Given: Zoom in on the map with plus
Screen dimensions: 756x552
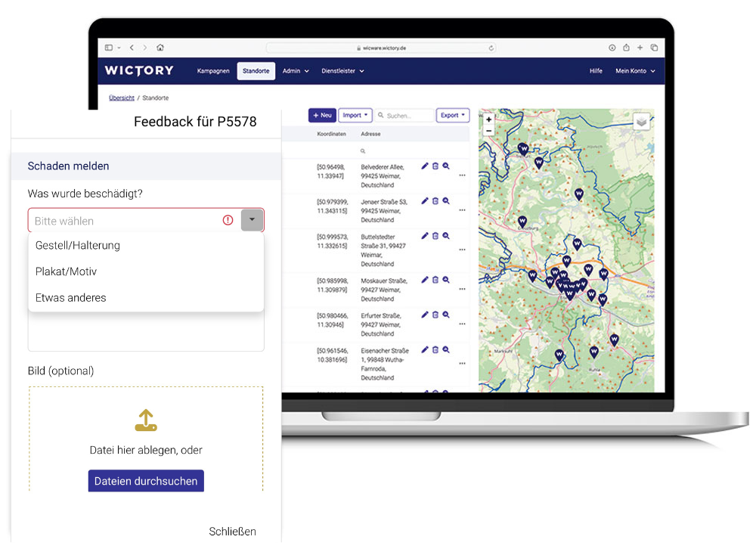Looking at the screenshot, I should (489, 119).
